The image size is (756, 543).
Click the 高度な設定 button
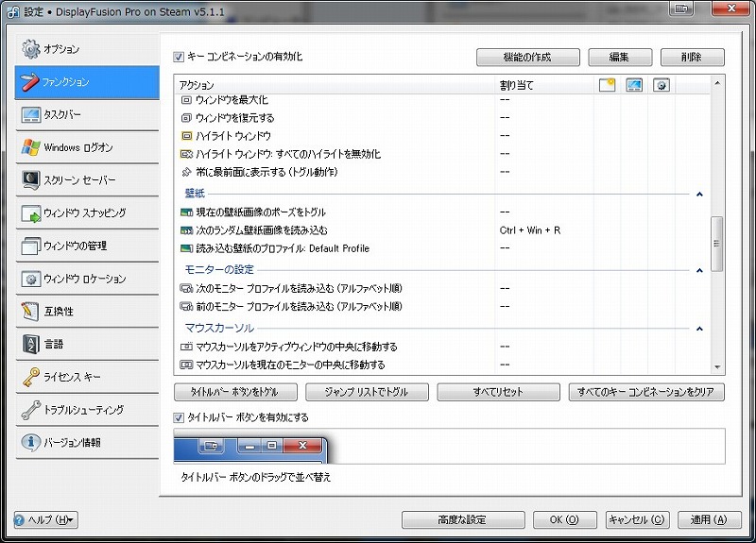click(x=463, y=520)
